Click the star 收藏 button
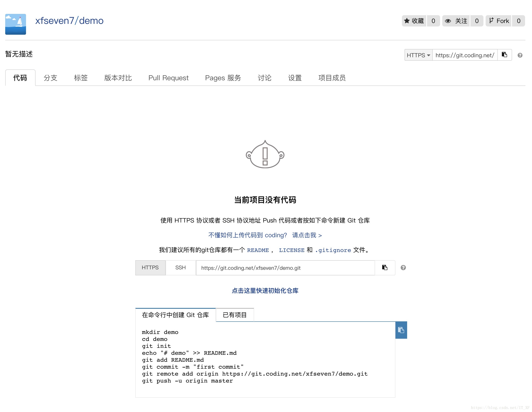 [414, 21]
